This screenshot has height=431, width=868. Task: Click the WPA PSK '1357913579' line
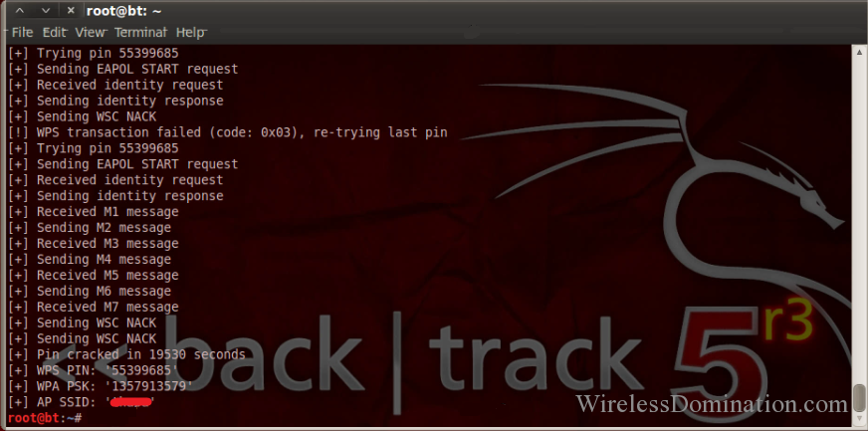[101, 386]
